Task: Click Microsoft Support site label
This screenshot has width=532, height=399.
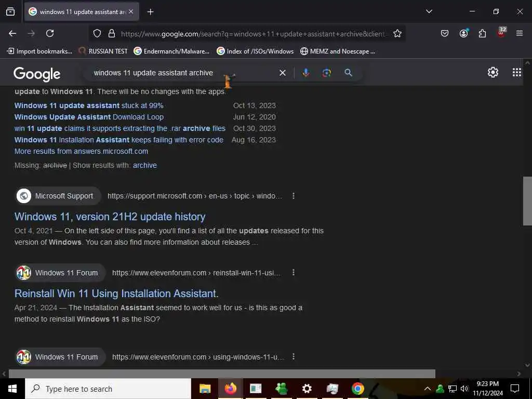Action: coord(64,196)
